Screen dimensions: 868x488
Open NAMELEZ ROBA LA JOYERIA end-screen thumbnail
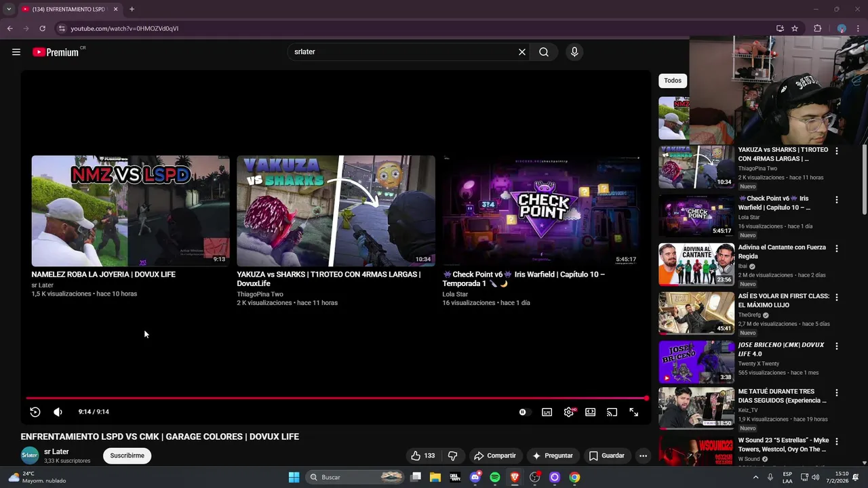point(130,211)
